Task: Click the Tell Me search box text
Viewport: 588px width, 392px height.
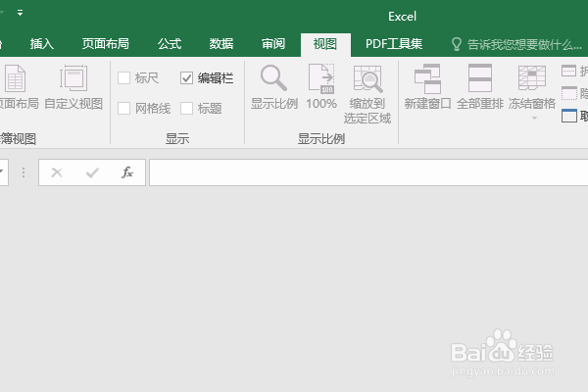Action: 524,45
